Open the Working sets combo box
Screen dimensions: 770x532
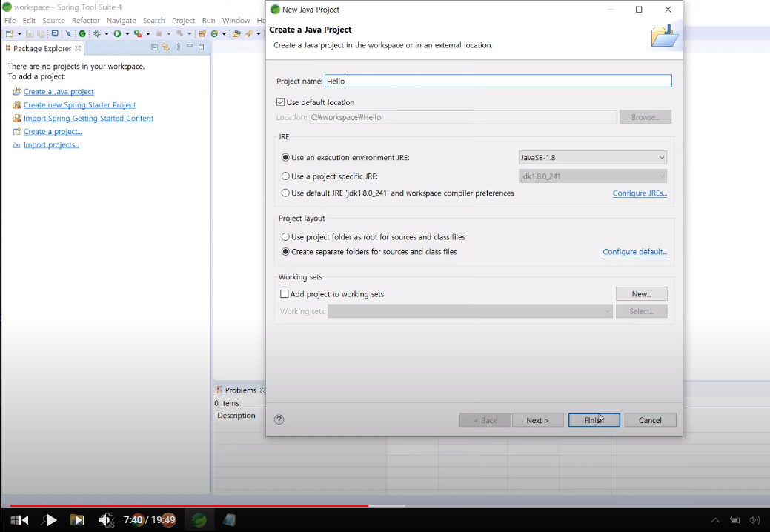click(470, 311)
